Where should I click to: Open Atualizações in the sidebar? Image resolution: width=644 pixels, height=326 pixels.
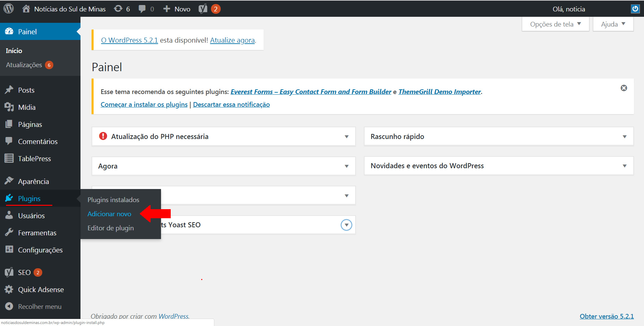pos(24,65)
